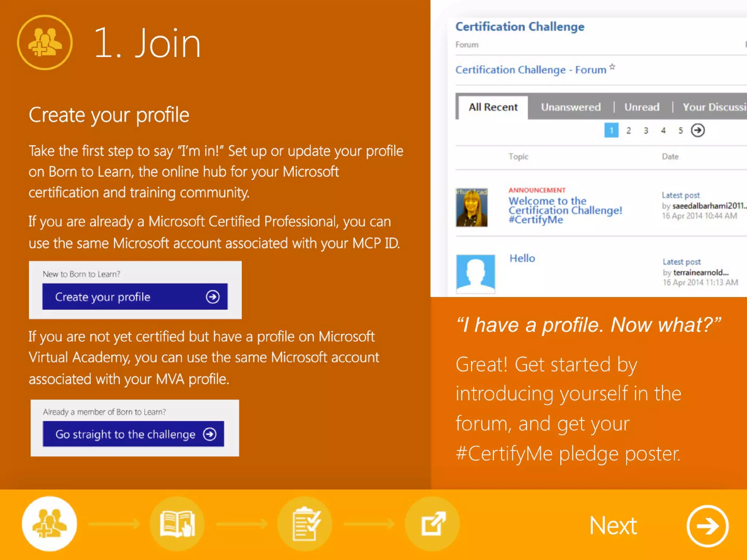Click forum next-page arrow after page 5
This screenshot has height=560, width=747.
click(x=698, y=130)
